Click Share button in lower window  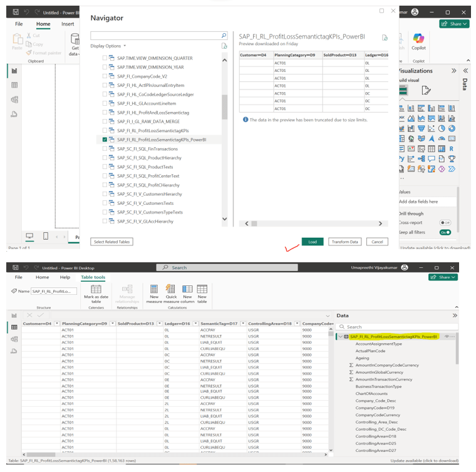(x=443, y=277)
